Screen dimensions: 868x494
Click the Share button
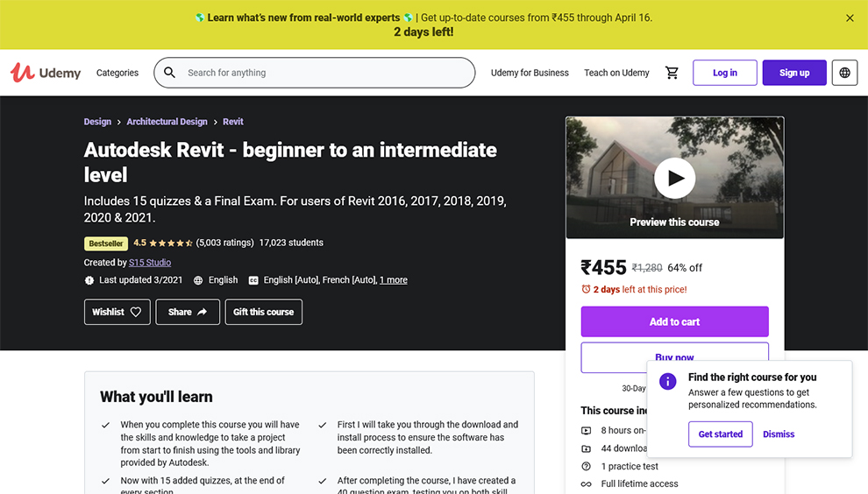tap(188, 312)
